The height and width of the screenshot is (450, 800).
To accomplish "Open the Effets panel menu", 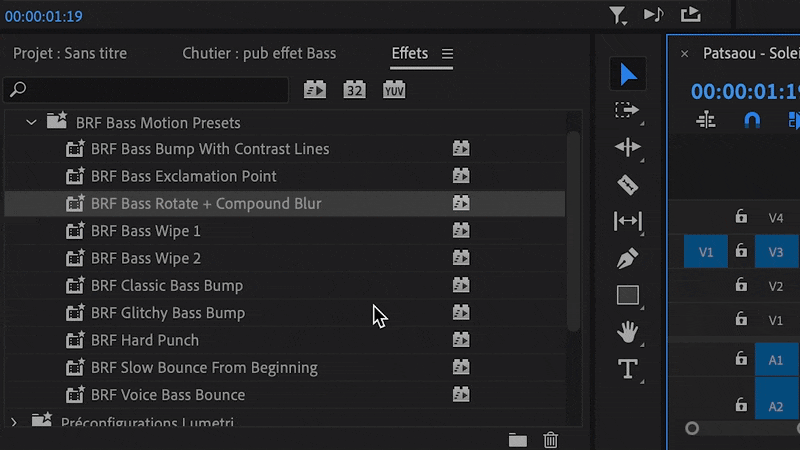I will pos(448,54).
